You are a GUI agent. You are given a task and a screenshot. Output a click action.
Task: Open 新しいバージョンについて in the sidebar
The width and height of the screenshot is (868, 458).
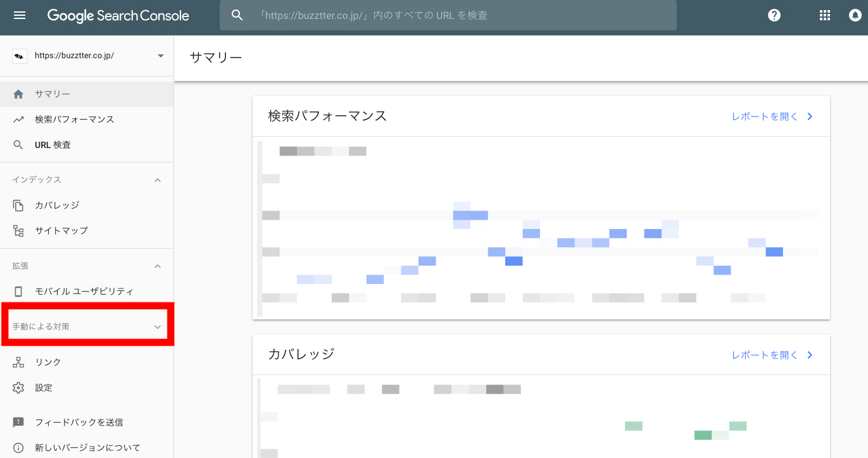tap(87, 447)
